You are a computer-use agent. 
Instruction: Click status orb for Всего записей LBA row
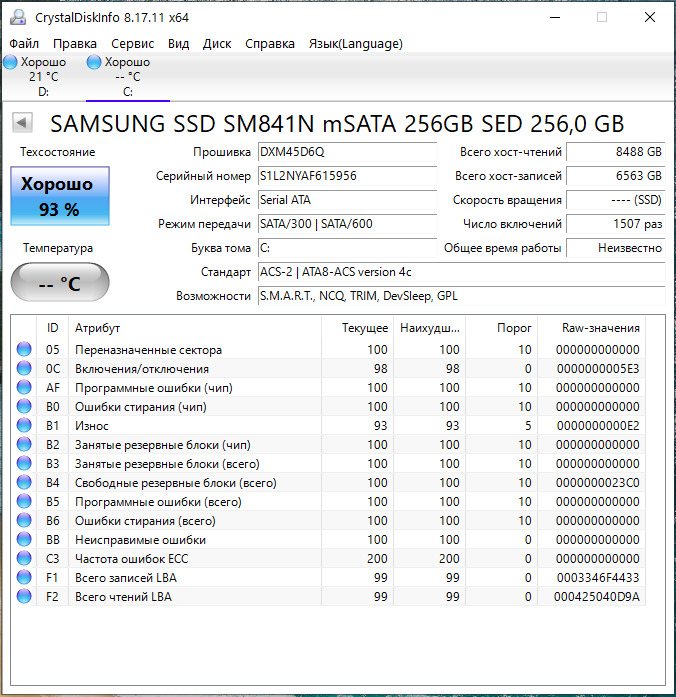tap(24, 578)
